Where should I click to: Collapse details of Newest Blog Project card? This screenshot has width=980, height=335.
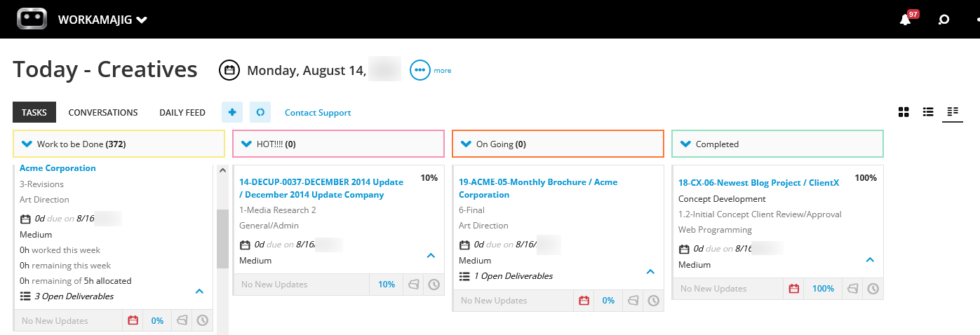tap(870, 260)
